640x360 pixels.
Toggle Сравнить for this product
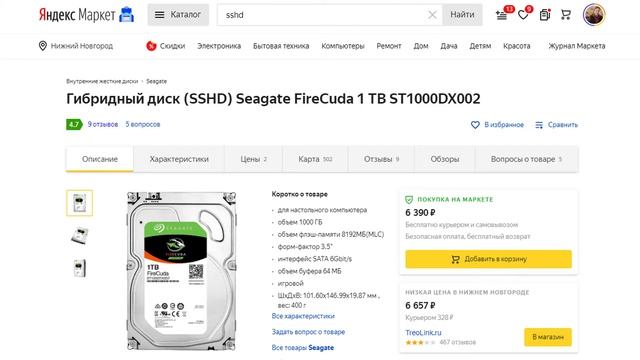coord(556,124)
